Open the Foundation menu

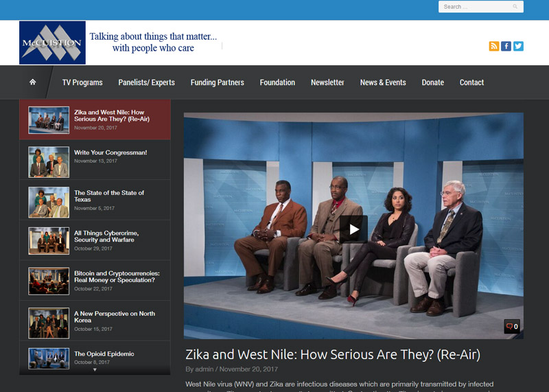pyautogui.click(x=277, y=82)
